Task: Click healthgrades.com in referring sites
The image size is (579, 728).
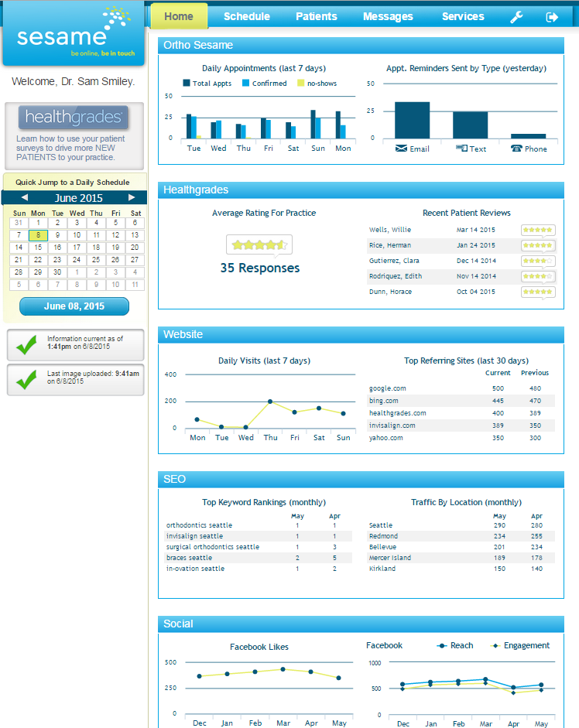Action: 397,413
